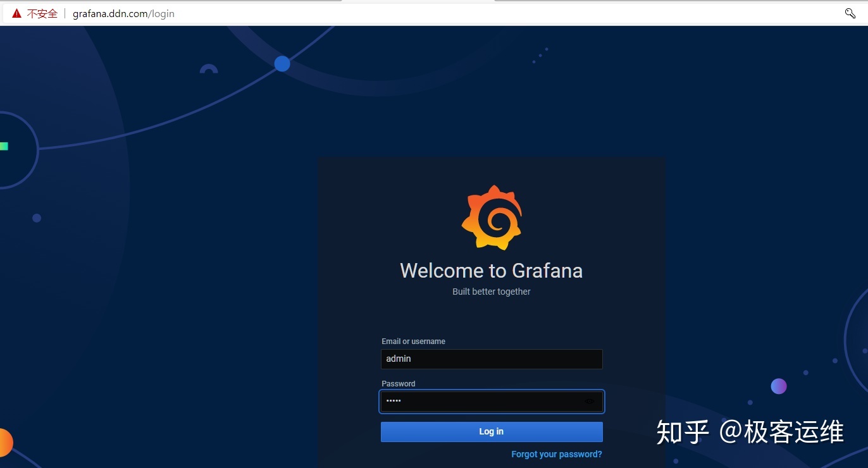Click the Built better together tagline

click(492, 292)
